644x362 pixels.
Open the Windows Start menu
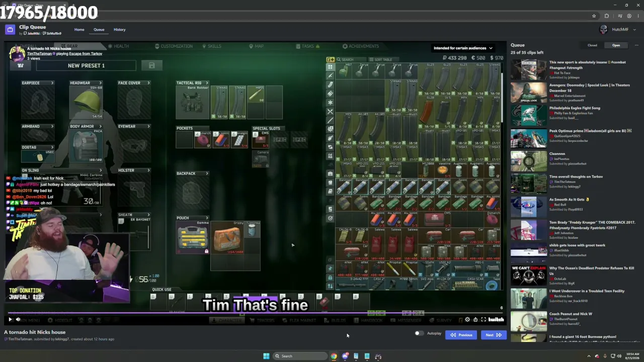coord(266,356)
